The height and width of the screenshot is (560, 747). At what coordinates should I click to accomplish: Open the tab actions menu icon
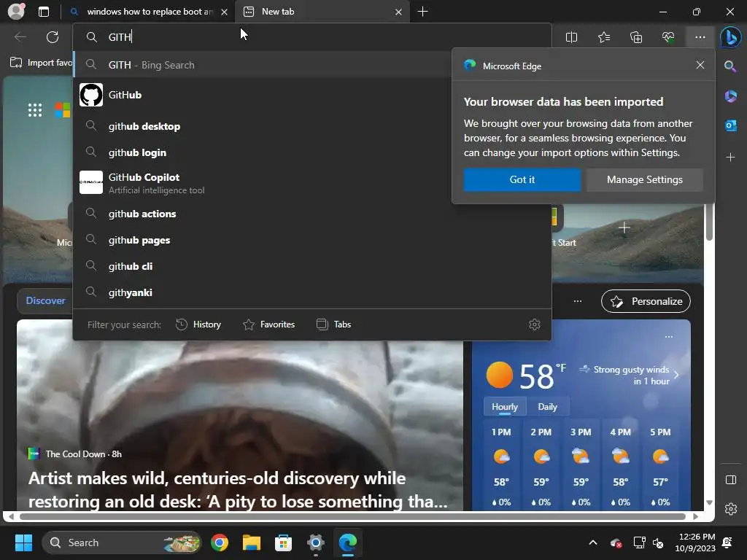(x=43, y=12)
